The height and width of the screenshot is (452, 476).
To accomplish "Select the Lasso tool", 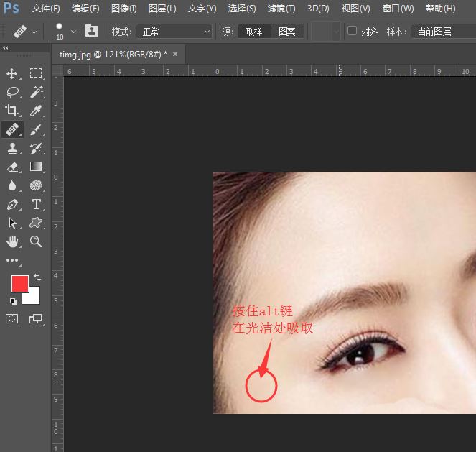I will point(12,93).
